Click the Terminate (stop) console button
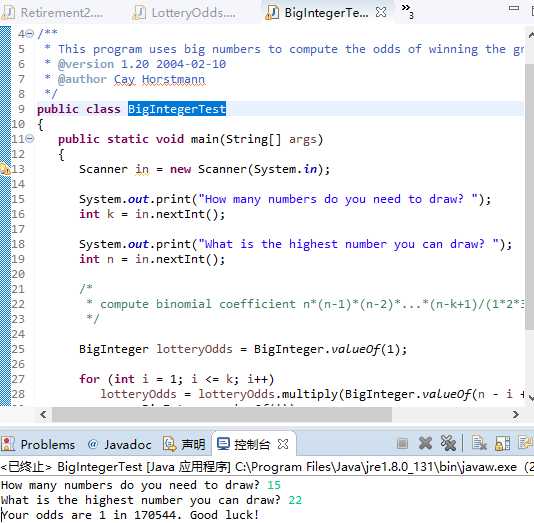Image resolution: width=534 pixels, height=523 pixels. (402, 444)
